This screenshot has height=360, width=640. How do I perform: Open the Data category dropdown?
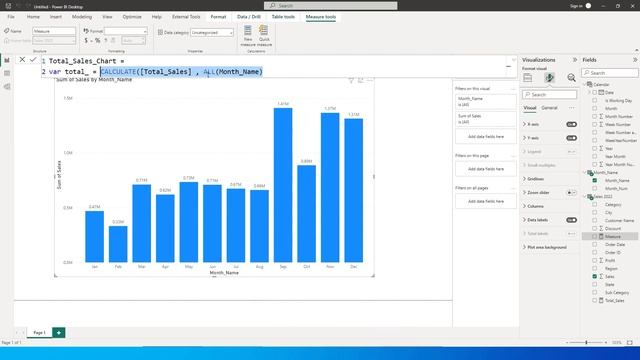212,32
